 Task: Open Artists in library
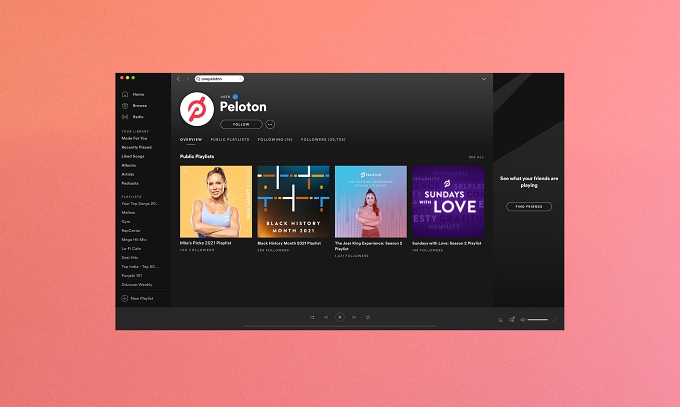tap(128, 174)
